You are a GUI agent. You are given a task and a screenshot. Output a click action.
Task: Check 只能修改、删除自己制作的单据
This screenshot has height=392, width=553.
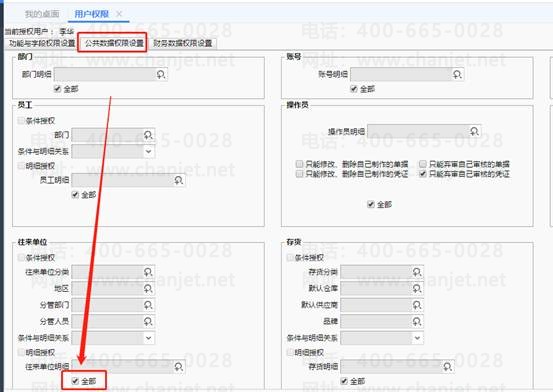coord(299,164)
